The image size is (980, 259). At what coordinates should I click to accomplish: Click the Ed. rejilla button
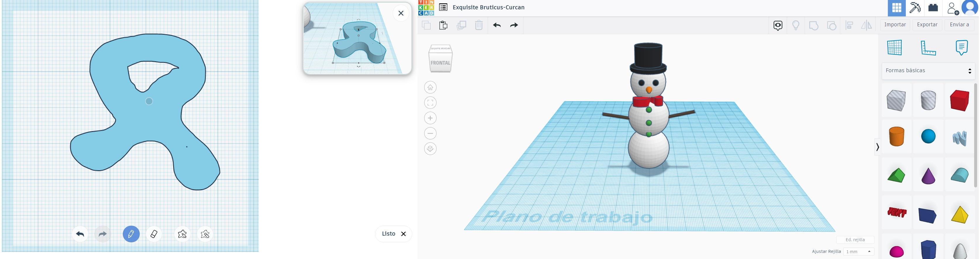coord(855,240)
